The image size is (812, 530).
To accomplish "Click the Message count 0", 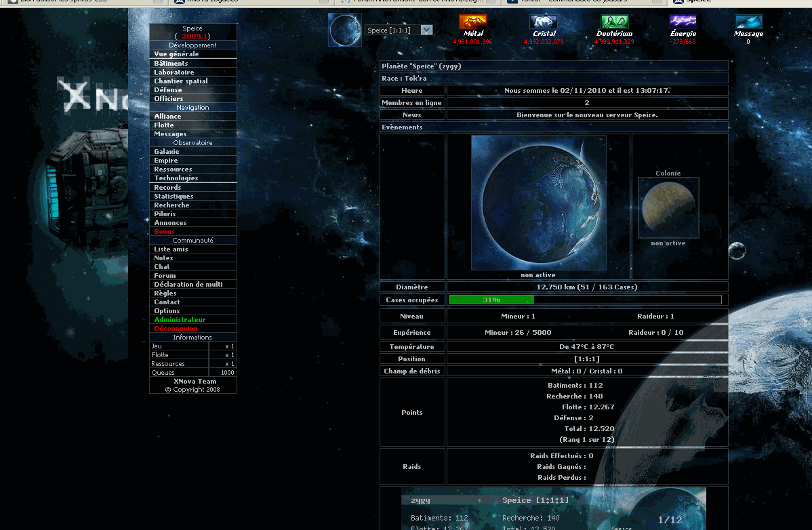I will [748, 42].
